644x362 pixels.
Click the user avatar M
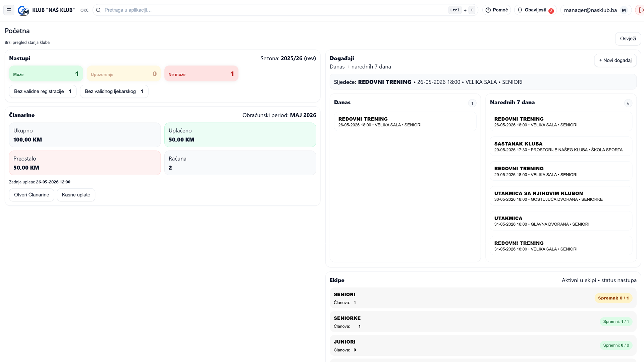(624, 10)
